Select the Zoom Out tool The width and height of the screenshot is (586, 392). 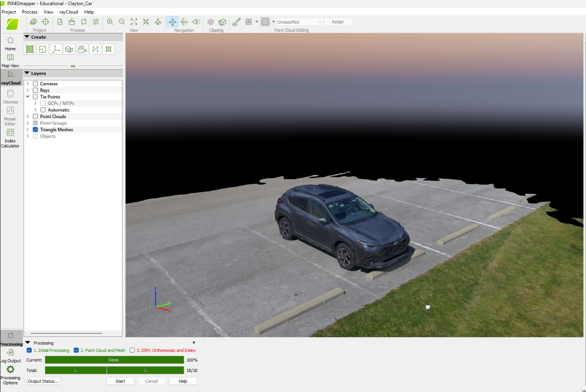point(122,21)
